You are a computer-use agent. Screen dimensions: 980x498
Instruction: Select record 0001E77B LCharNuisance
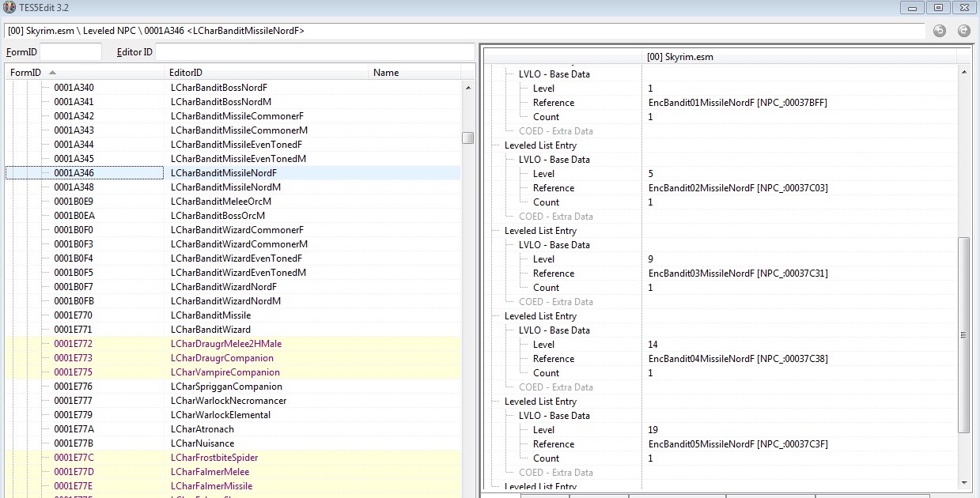pyautogui.click(x=233, y=443)
